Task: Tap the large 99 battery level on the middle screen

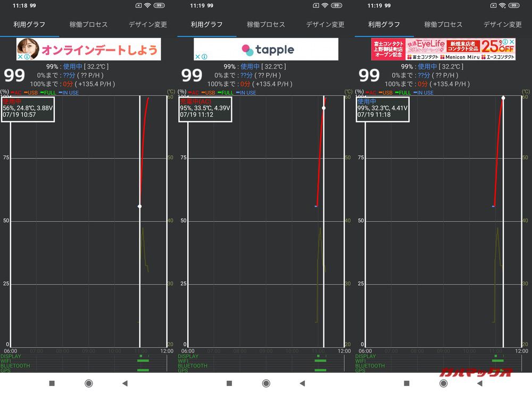Action: [x=192, y=76]
